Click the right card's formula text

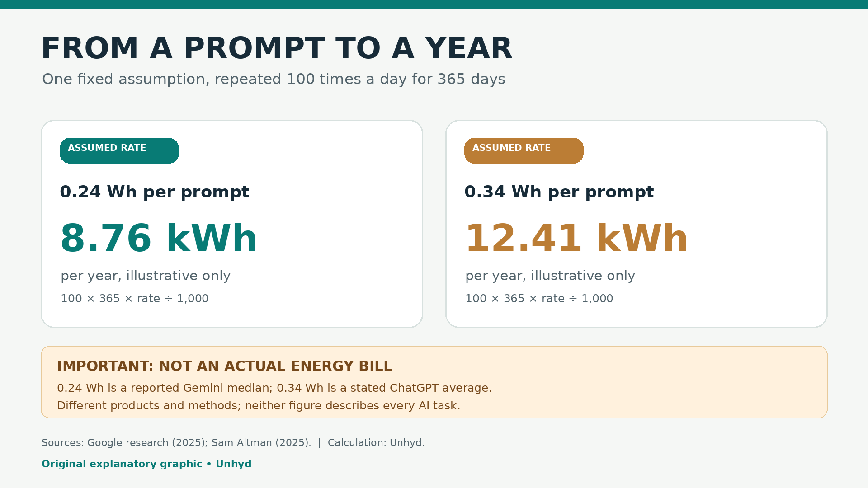pos(539,299)
